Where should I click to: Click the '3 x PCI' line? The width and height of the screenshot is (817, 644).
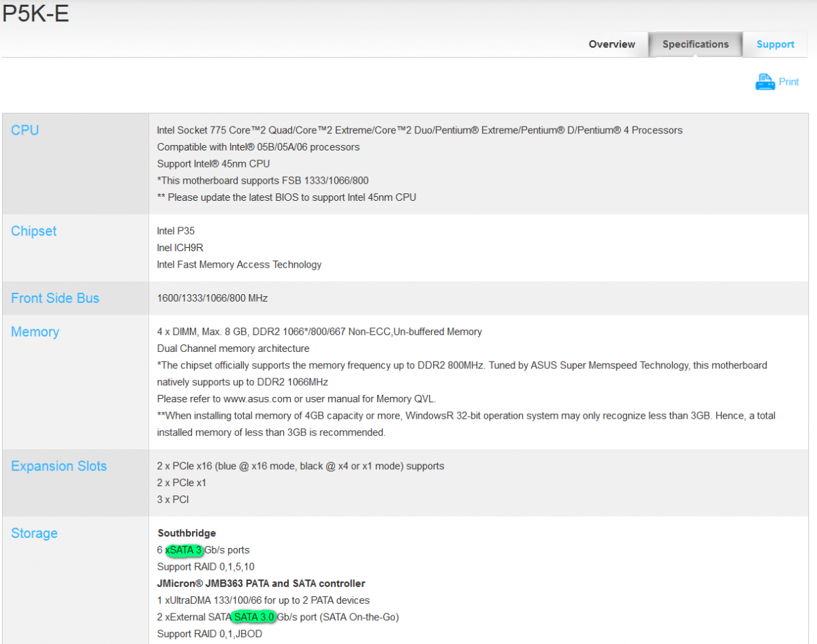coord(173,500)
